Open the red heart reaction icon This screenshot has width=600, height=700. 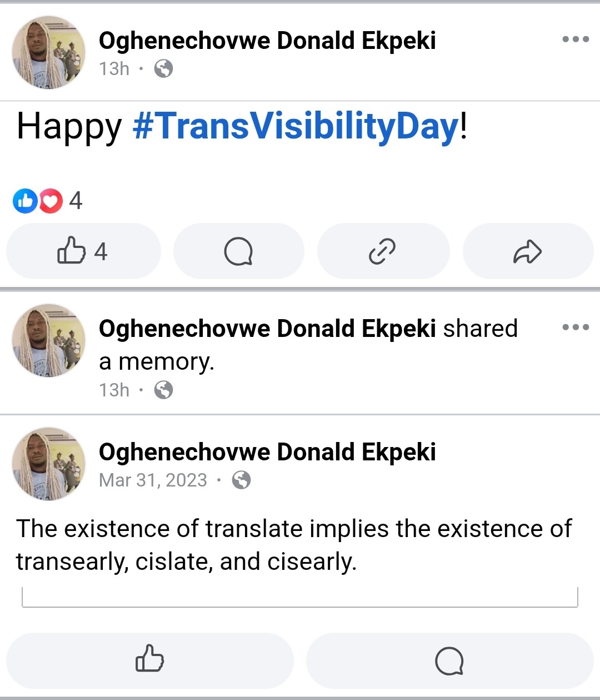click(x=51, y=201)
